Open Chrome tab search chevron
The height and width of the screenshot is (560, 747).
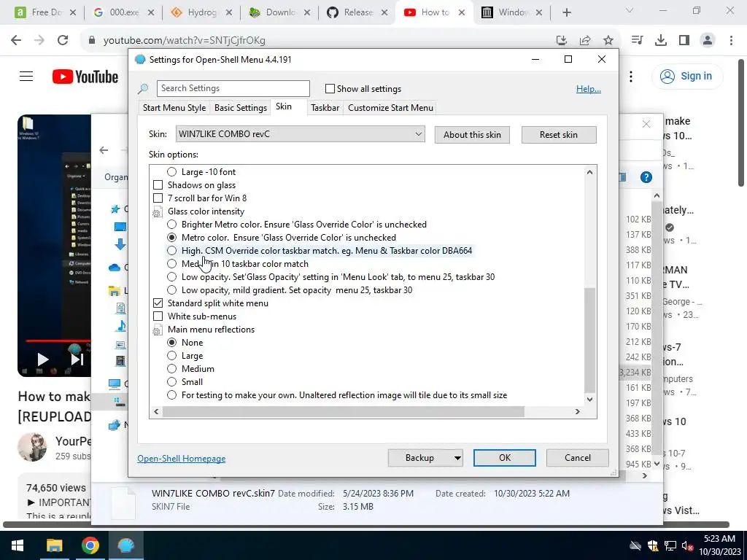point(629,10)
